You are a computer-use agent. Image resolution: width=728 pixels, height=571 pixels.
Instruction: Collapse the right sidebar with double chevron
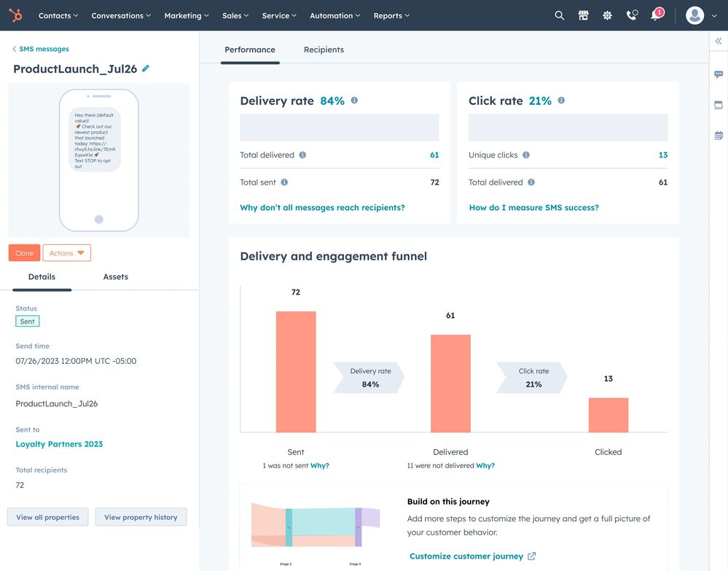[719, 41]
